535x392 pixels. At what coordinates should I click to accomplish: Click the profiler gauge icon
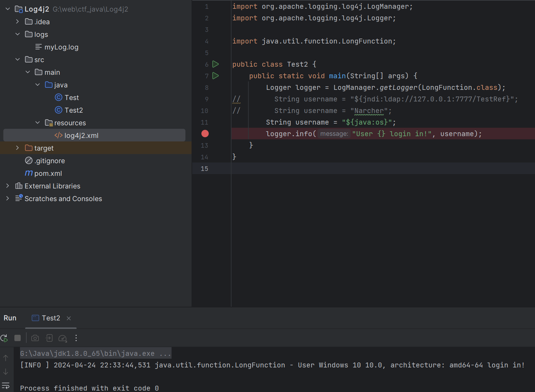click(62, 338)
